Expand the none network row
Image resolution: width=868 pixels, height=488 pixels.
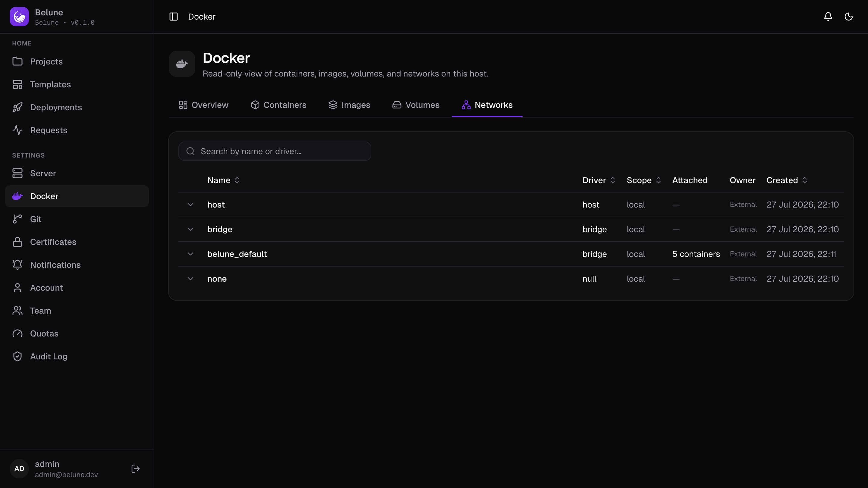click(190, 279)
